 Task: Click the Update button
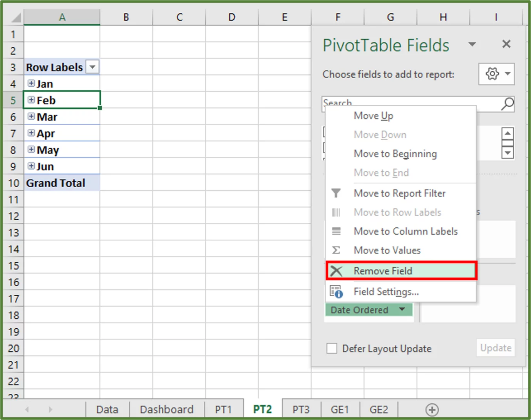pyautogui.click(x=495, y=348)
